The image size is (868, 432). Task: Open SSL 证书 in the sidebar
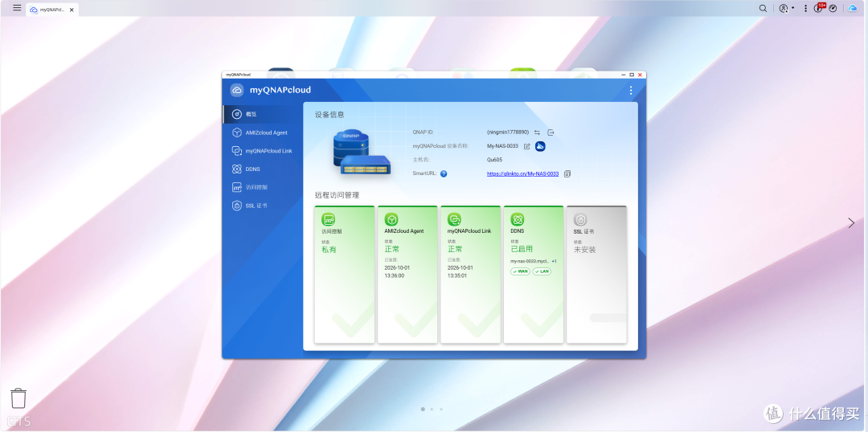263,206
